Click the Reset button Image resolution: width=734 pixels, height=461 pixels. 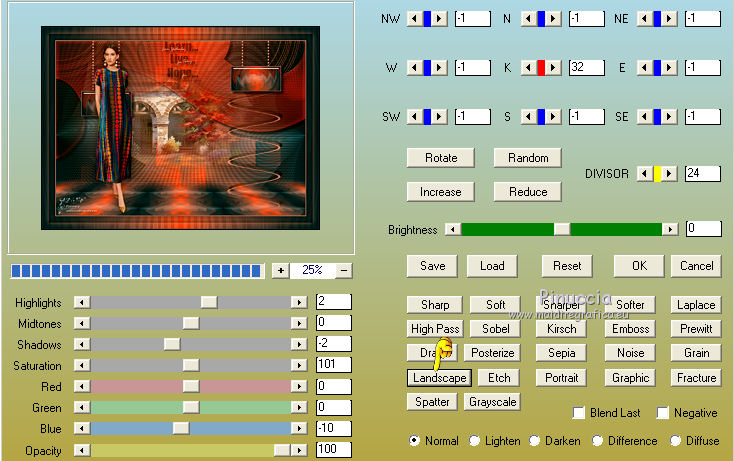click(567, 266)
